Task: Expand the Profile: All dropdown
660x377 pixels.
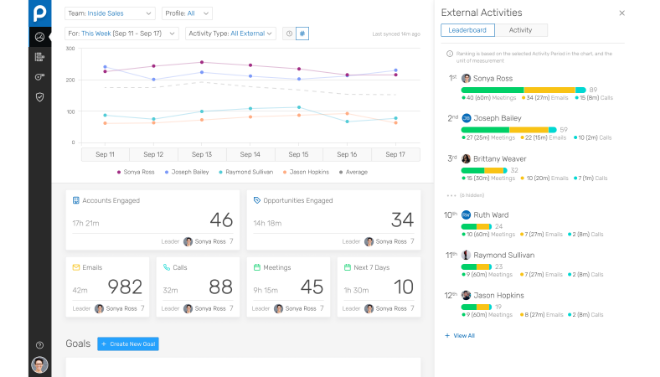Action: pos(187,13)
